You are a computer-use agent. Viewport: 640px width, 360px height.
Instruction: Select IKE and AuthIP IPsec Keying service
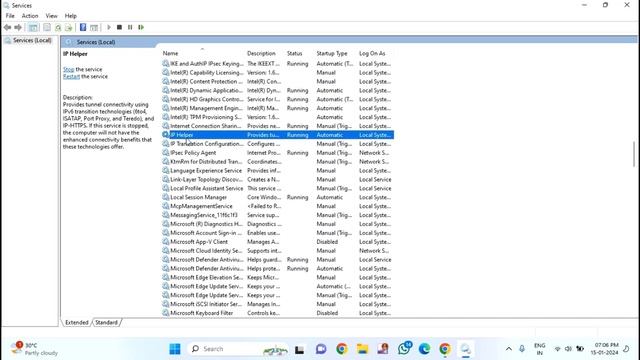[x=278, y=64]
